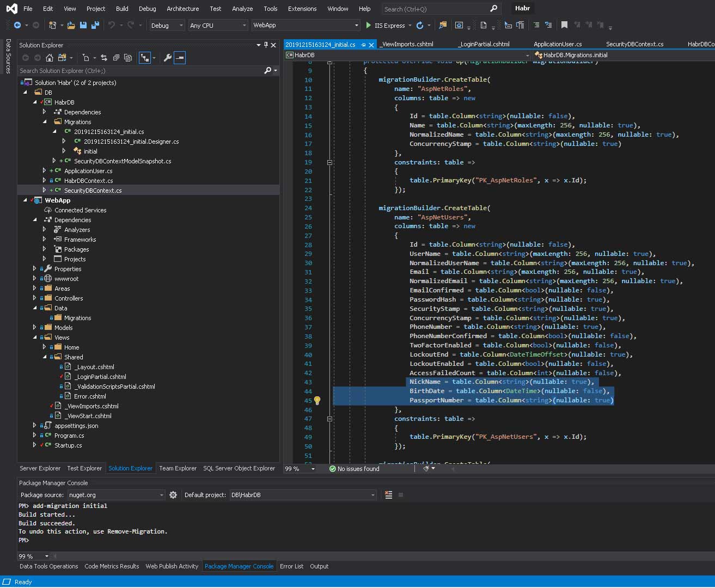715x588 pixels.
Task: Click the lightbulb quick actions icon
Action: coord(317,400)
